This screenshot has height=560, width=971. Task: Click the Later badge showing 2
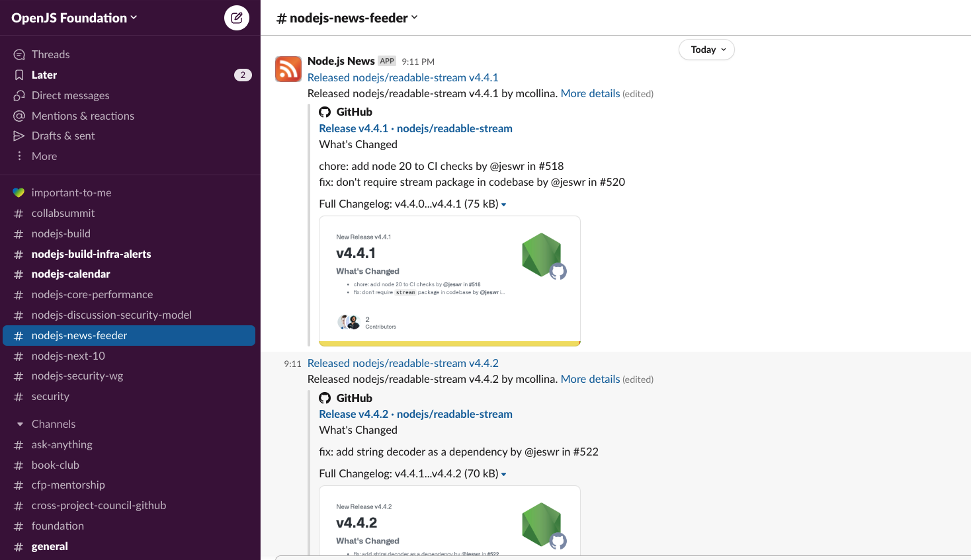[x=243, y=75]
